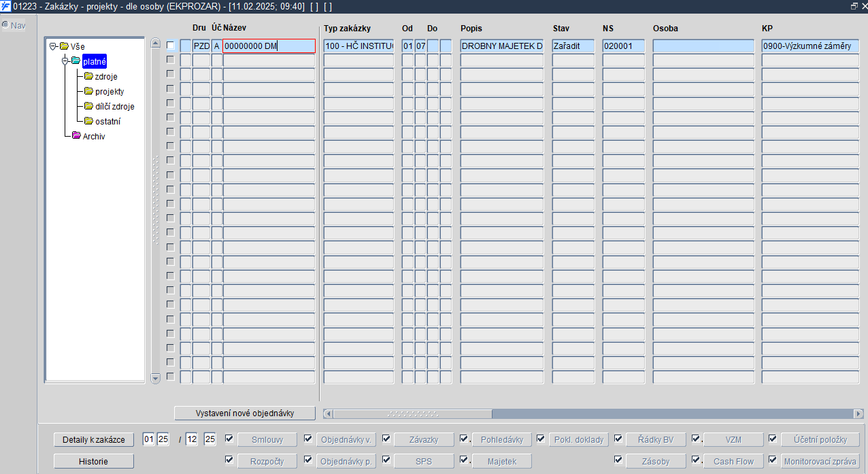
Task: Click Vystavení nové objednávky button
Action: coord(245,413)
